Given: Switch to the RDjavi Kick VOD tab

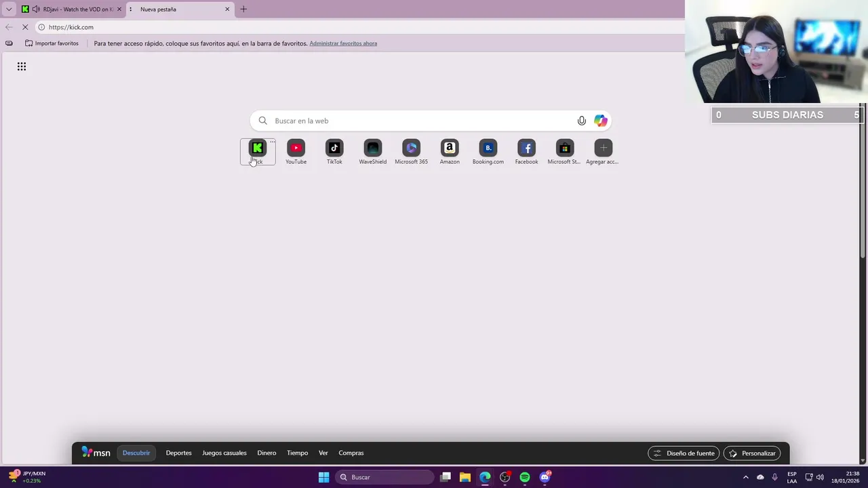Looking at the screenshot, I should [x=71, y=9].
